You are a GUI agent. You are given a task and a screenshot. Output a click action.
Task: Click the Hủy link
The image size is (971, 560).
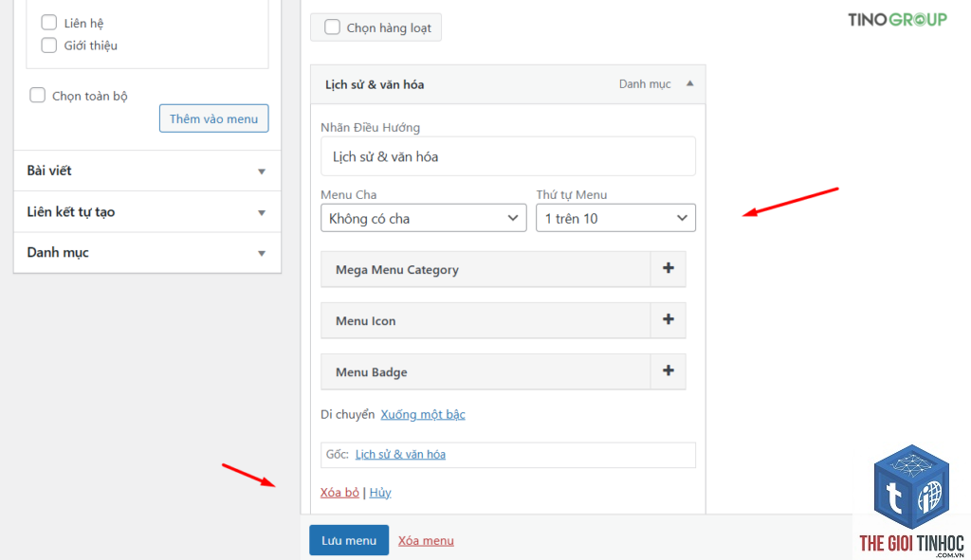(x=380, y=493)
